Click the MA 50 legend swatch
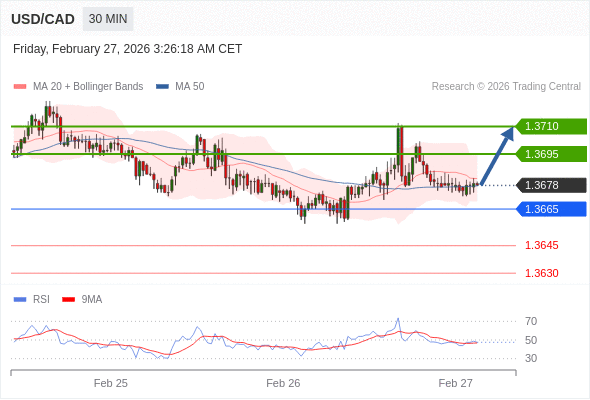This screenshot has width=590, height=400. [162, 87]
